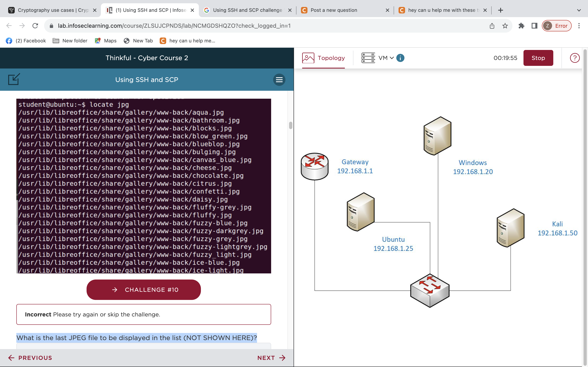This screenshot has width=588, height=367.
Task: Open the help question mark icon
Action: point(574,58)
